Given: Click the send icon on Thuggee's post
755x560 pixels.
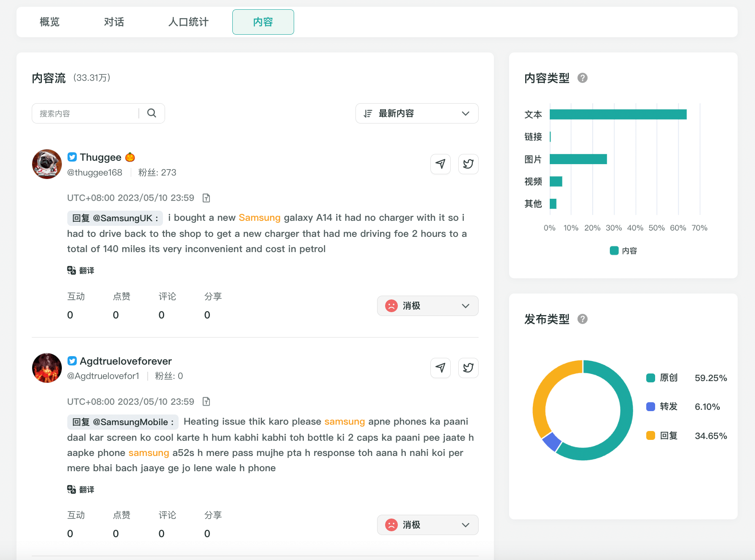Looking at the screenshot, I should point(440,164).
